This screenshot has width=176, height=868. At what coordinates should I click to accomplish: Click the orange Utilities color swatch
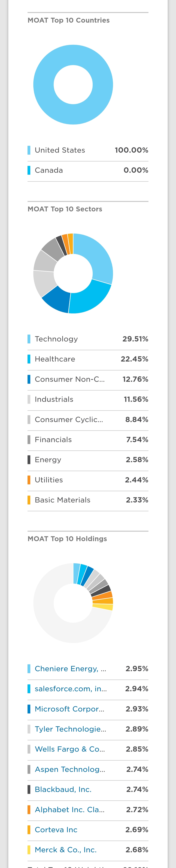tap(29, 480)
